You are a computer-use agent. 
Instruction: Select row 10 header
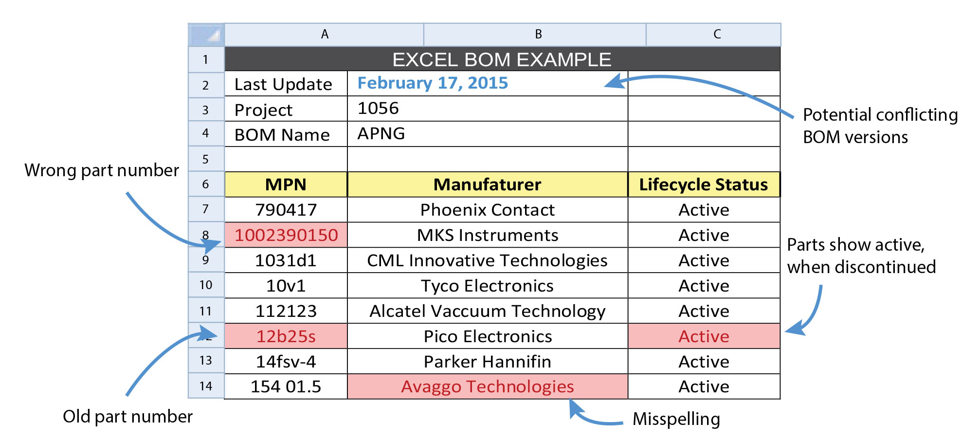pos(206,285)
